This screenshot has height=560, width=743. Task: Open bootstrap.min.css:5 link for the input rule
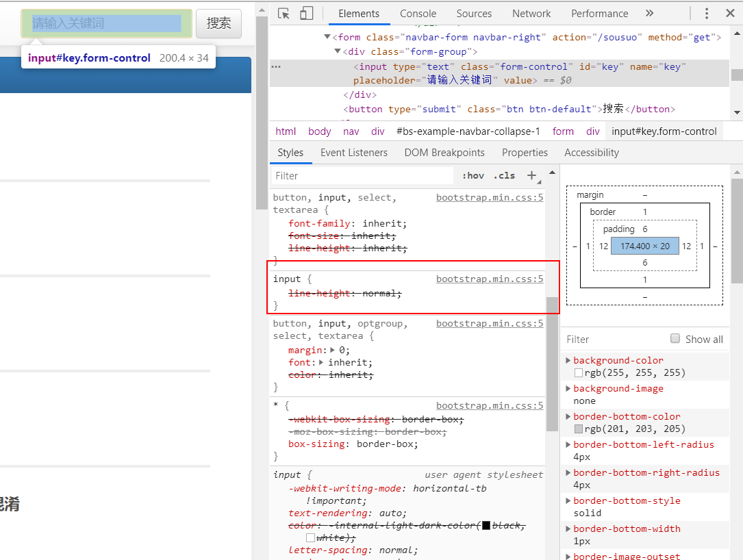(490, 279)
